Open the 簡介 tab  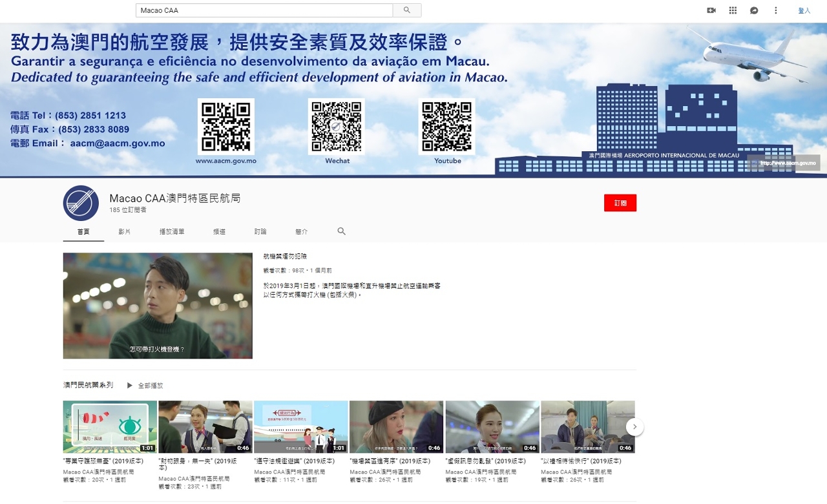point(301,231)
